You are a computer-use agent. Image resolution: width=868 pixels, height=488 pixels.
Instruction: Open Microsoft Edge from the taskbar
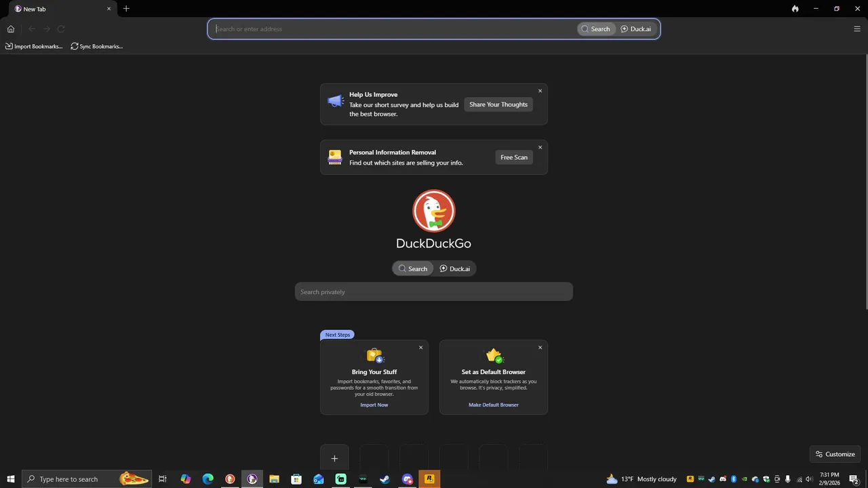pyautogui.click(x=208, y=479)
